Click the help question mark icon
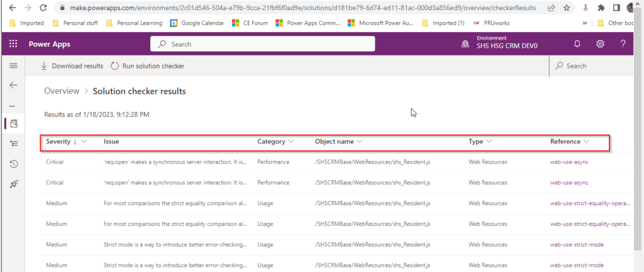Screen dimensions: 644x272 point(623,44)
